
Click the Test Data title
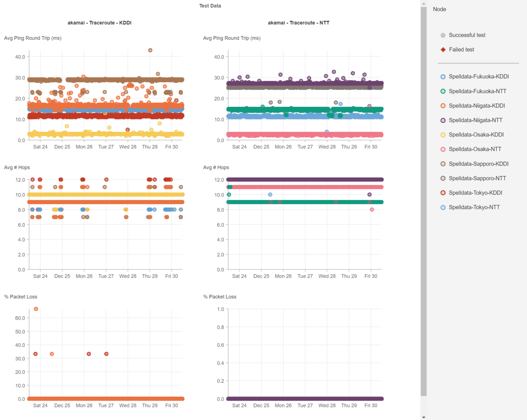pos(210,6)
